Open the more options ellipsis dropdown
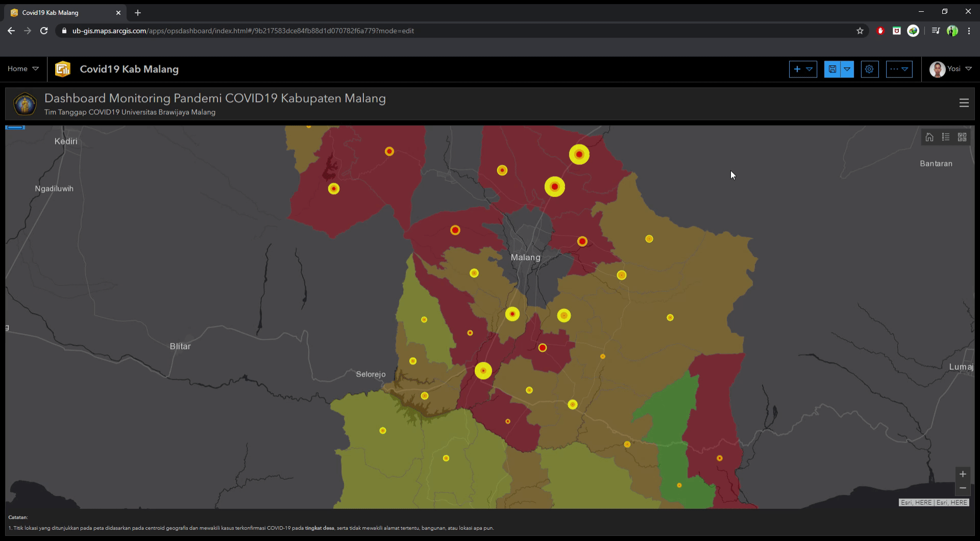Screen dimensions: 980x541 coord(899,69)
